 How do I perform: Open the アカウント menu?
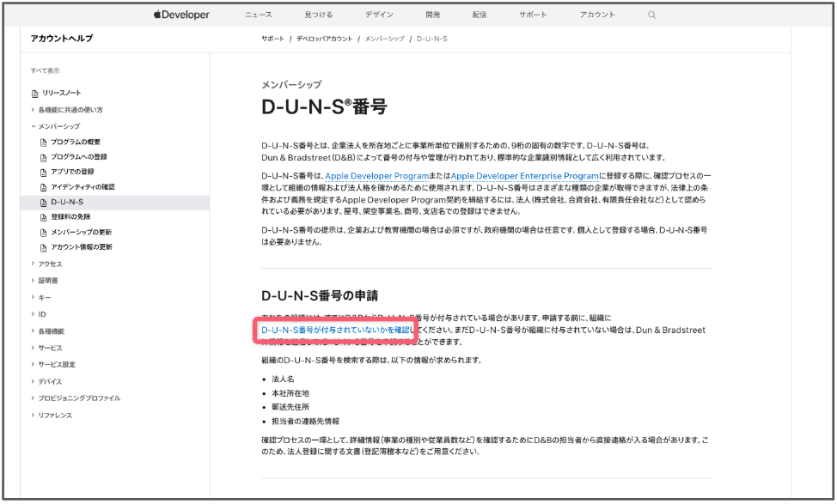point(597,15)
